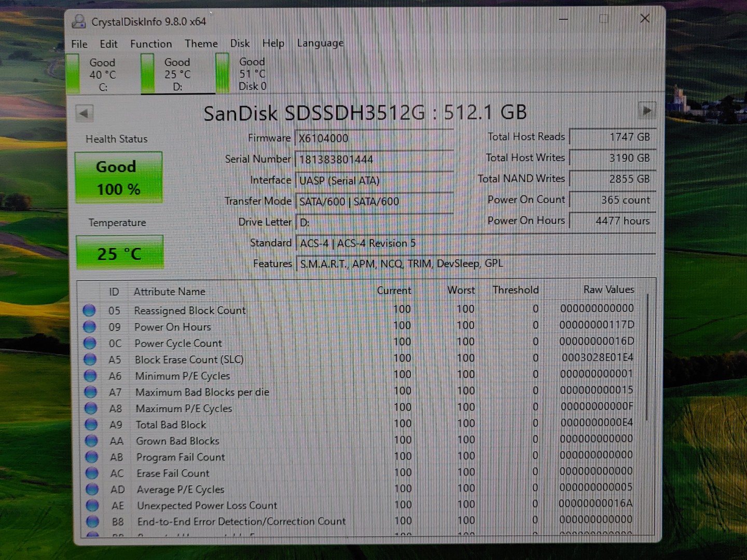Click status orb for Grown Bad Blocks
747x560 pixels.
pyautogui.click(x=91, y=441)
